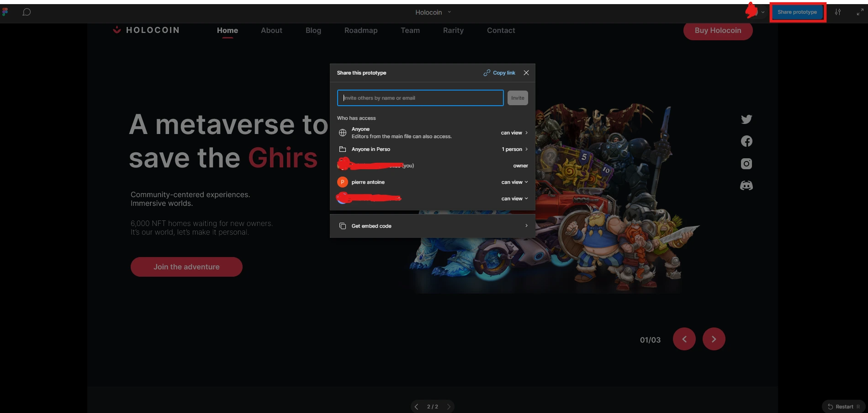Open the Team nav item
Image resolution: width=868 pixels, height=413 pixels.
[x=410, y=30]
